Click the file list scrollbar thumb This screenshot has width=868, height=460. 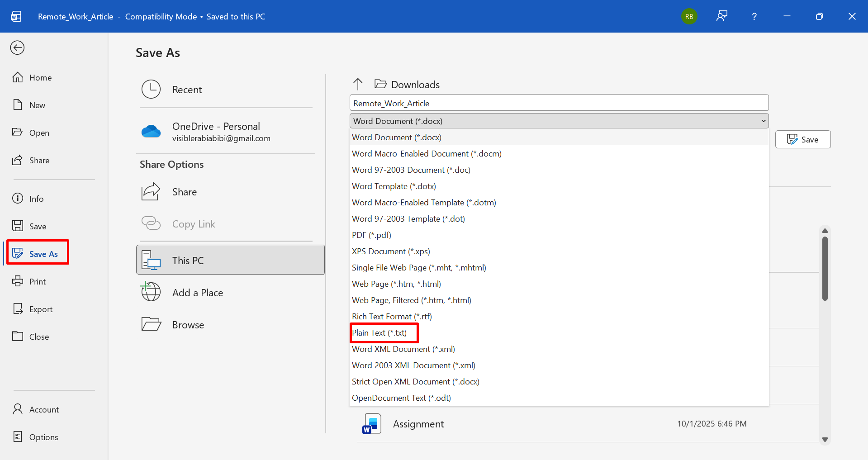(x=825, y=269)
